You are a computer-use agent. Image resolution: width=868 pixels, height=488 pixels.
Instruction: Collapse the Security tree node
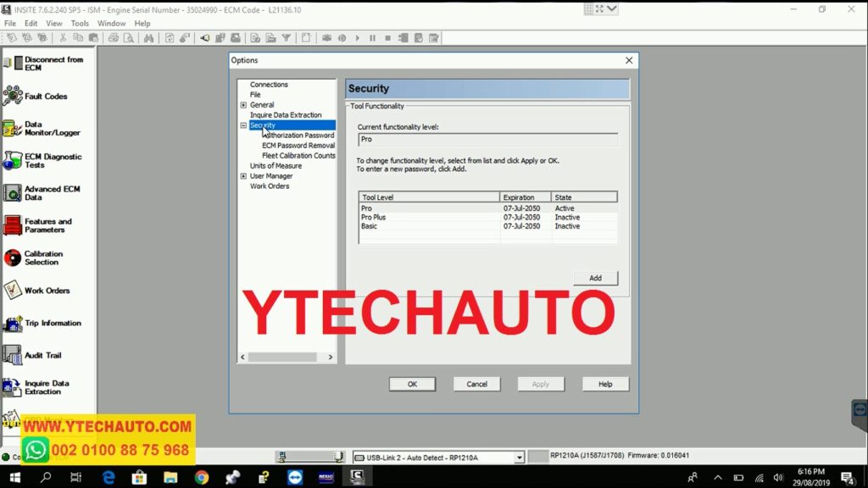[243, 125]
